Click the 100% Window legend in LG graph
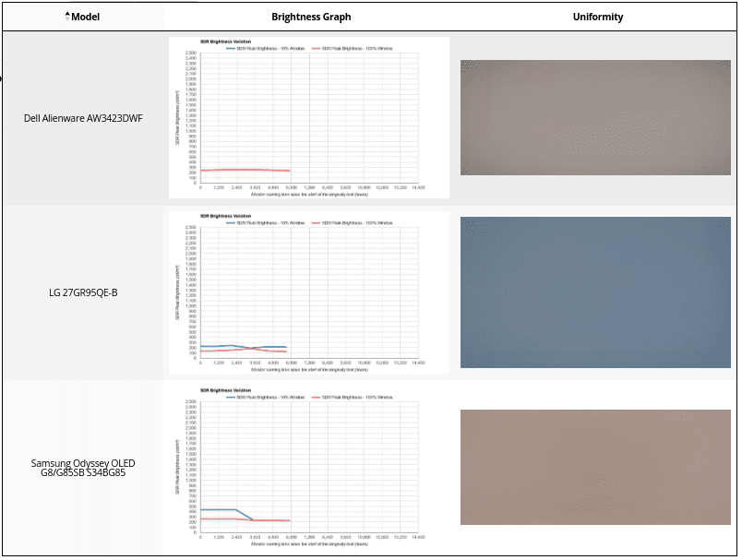The width and height of the screenshot is (742, 560). (x=352, y=223)
